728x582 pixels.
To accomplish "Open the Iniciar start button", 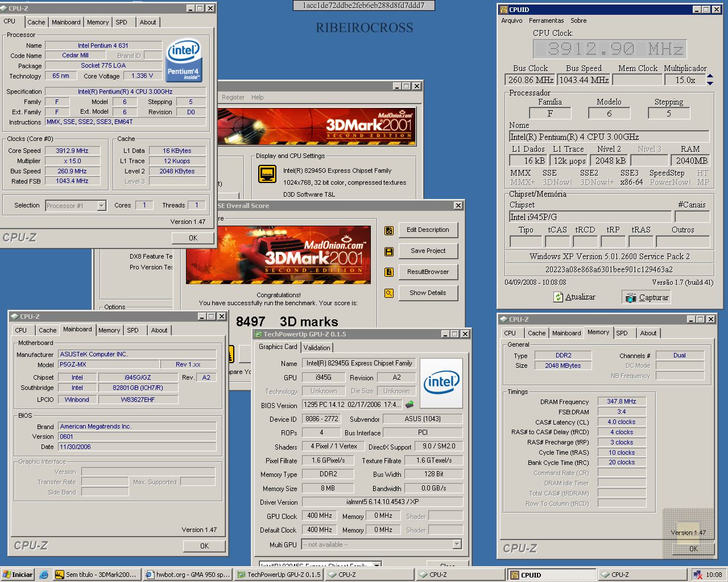I will [x=18, y=575].
